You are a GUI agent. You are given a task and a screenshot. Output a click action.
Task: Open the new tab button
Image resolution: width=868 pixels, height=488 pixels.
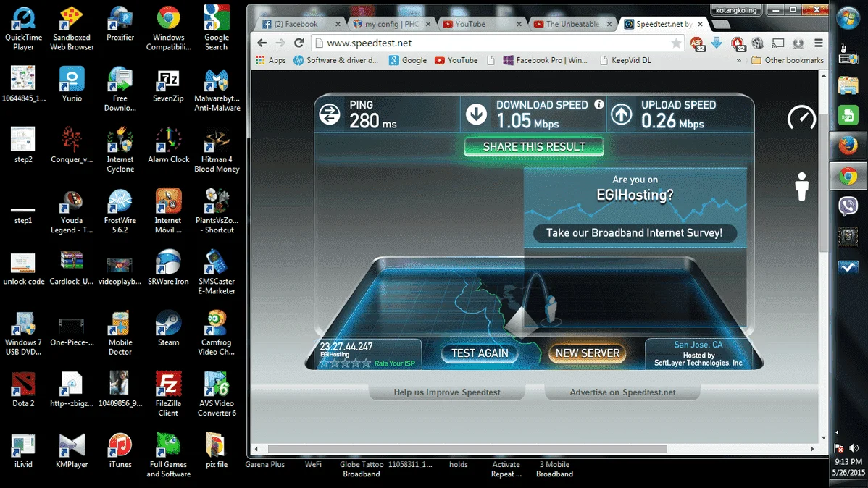pos(720,24)
